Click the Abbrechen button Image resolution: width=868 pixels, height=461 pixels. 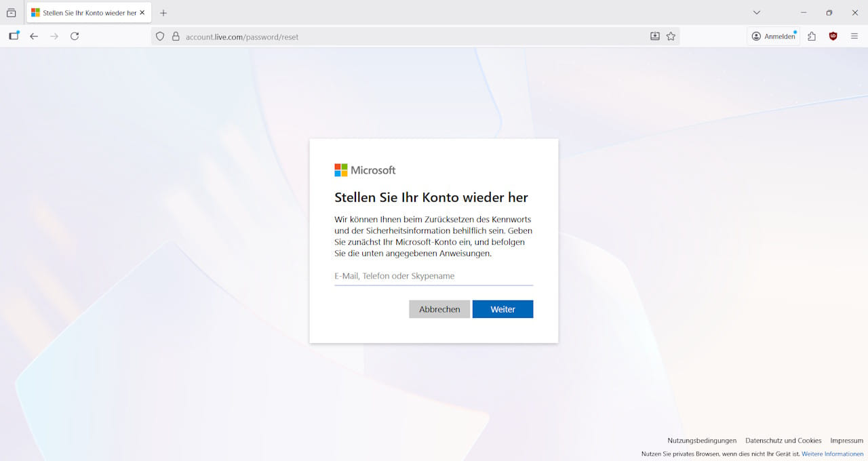439,309
